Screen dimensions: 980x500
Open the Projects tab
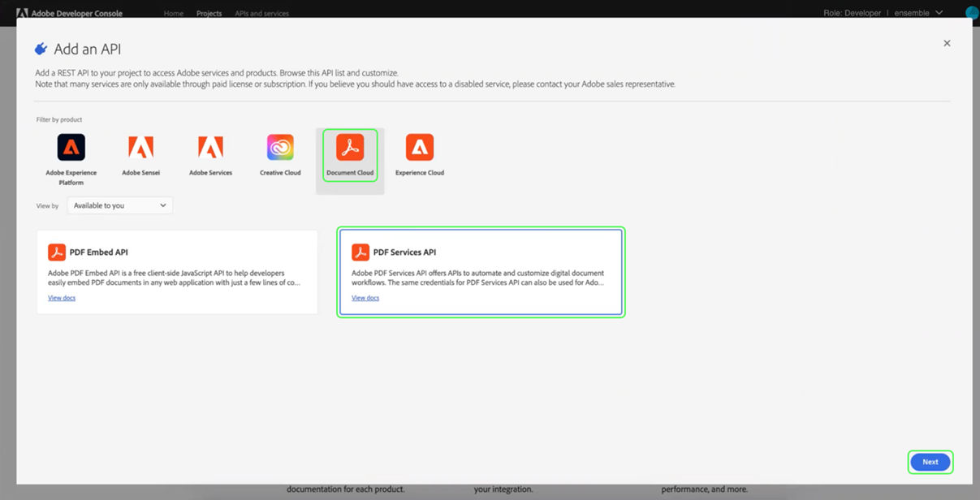[x=209, y=13]
